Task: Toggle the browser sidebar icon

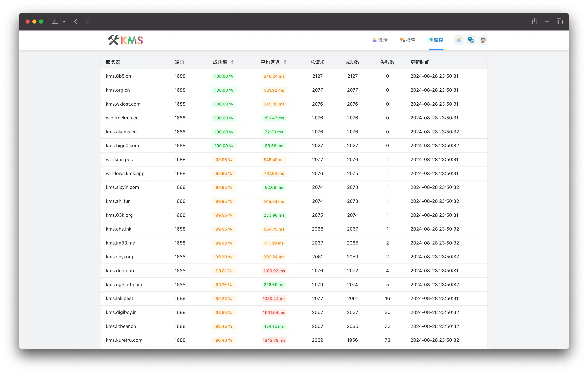Action: click(55, 22)
